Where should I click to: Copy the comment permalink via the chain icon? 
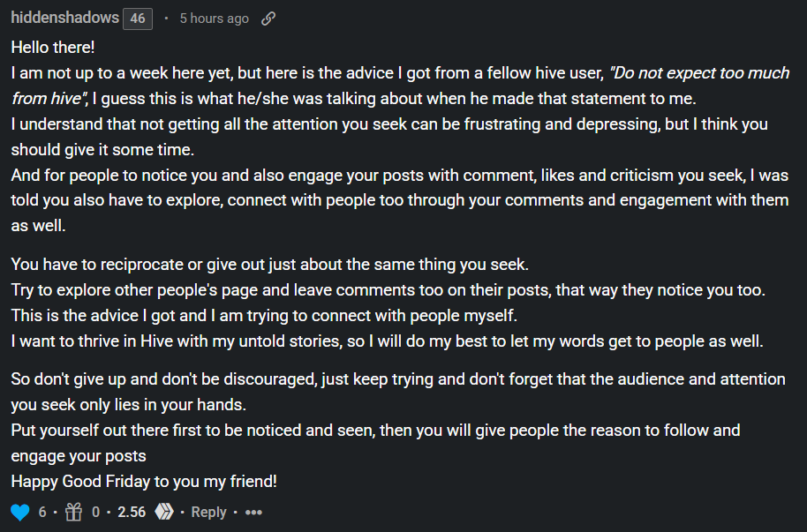(x=268, y=19)
